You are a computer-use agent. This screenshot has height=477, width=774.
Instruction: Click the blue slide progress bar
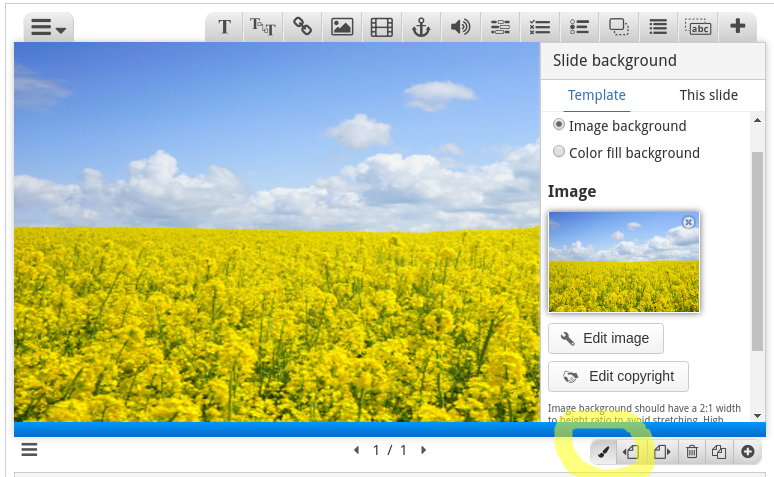tap(390, 429)
